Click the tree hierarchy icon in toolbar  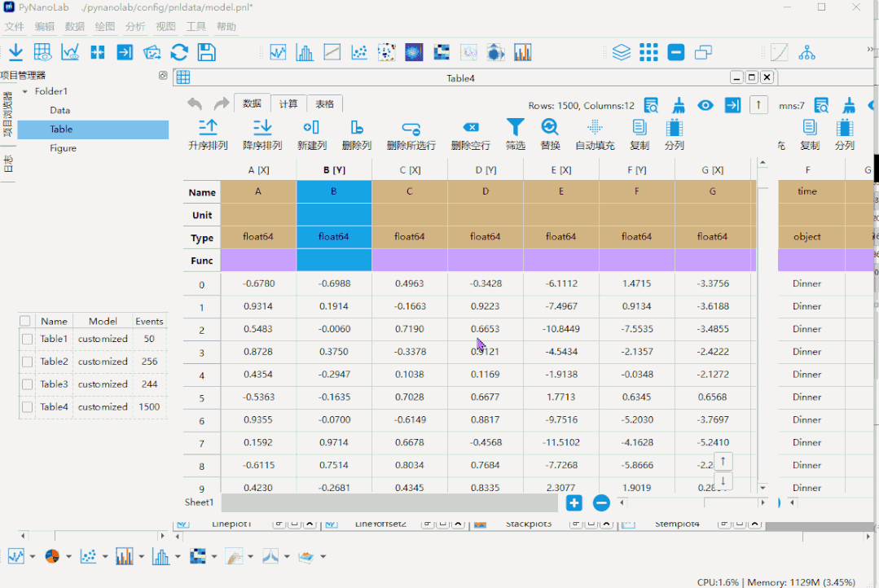click(806, 52)
